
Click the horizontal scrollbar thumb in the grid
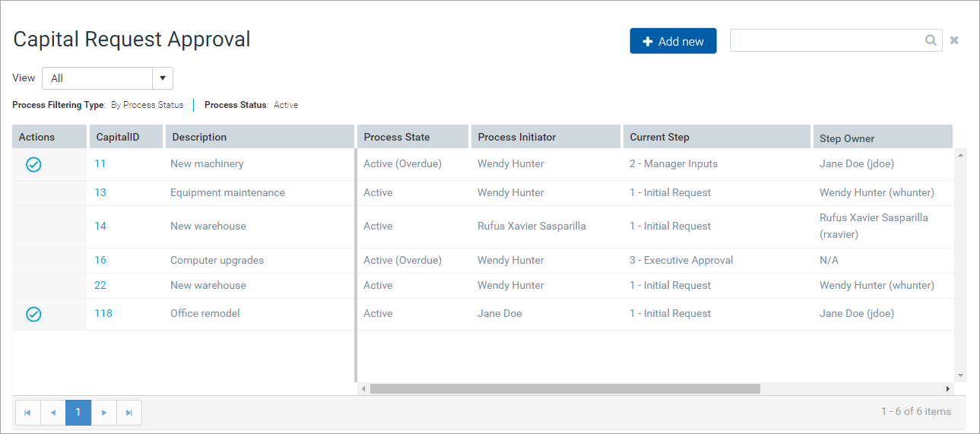[x=564, y=388]
